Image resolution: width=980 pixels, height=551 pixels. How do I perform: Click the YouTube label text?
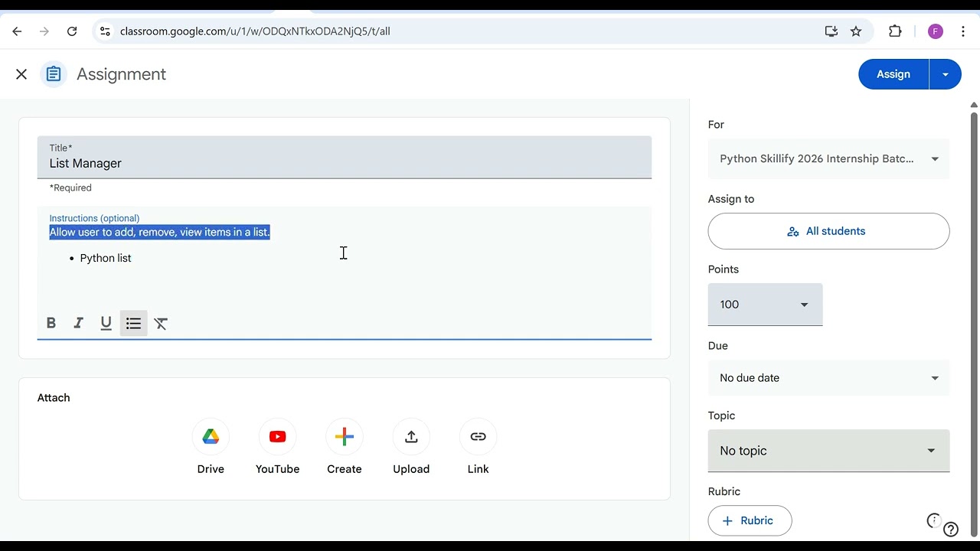pyautogui.click(x=277, y=469)
